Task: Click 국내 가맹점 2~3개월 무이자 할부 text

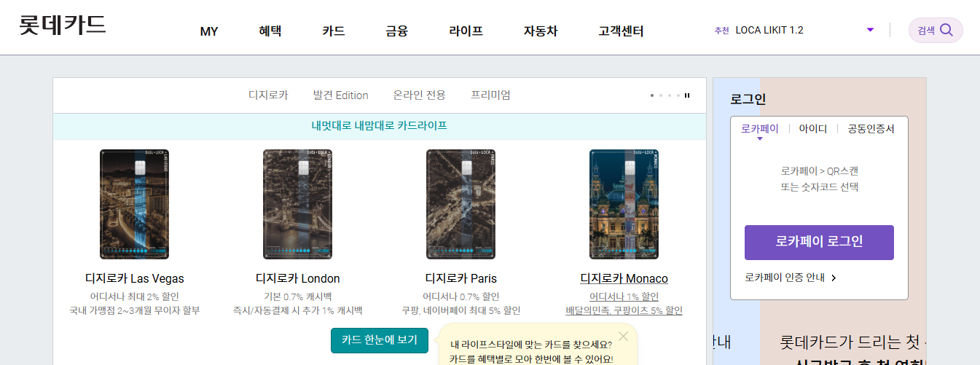Action: click(x=134, y=310)
